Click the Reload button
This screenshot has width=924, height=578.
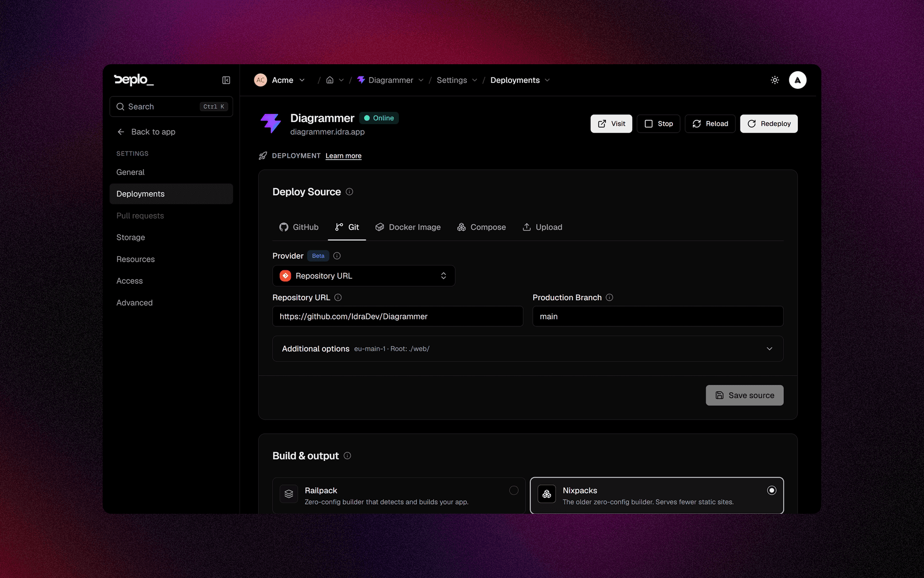click(x=710, y=124)
